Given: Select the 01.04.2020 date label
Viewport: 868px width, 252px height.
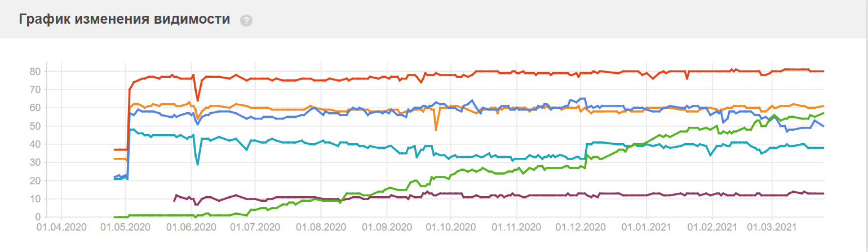Looking at the screenshot, I should (x=61, y=228).
